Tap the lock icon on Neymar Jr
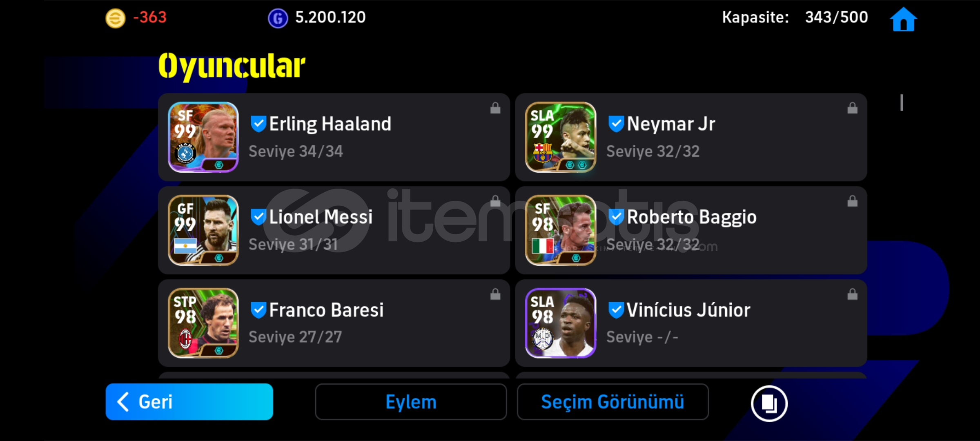 click(x=852, y=108)
